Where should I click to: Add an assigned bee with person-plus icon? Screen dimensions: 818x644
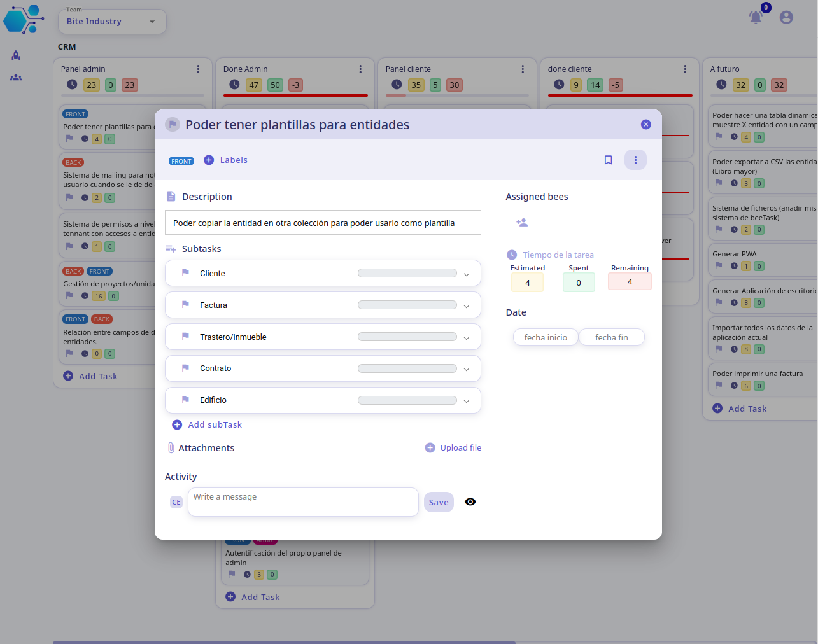(x=522, y=222)
